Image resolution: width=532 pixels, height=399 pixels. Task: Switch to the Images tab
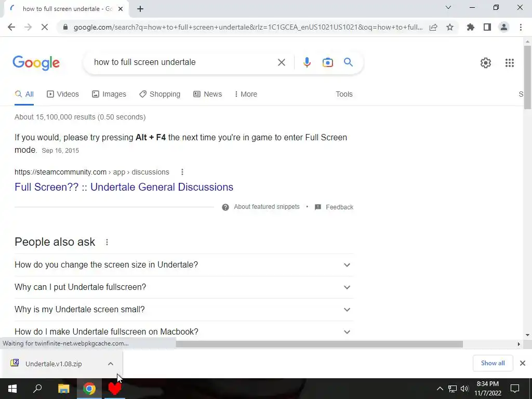[109, 95]
